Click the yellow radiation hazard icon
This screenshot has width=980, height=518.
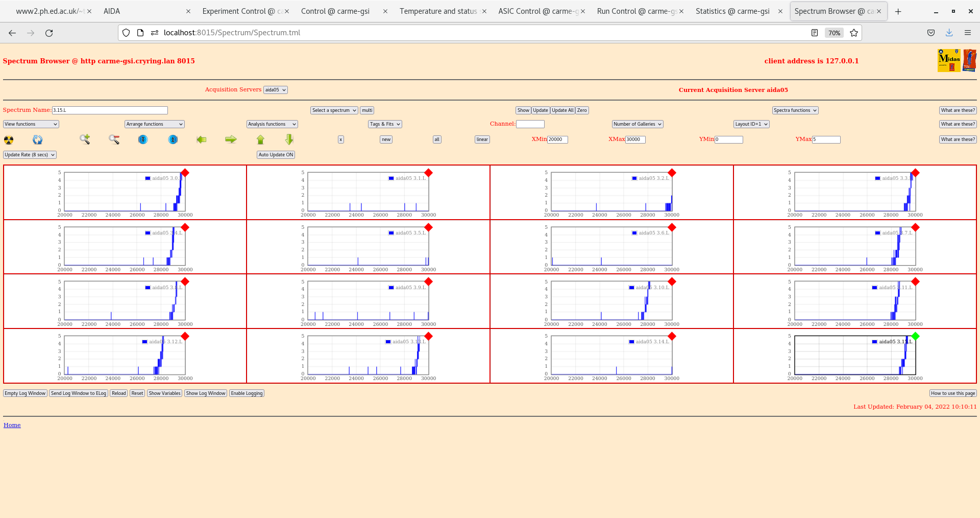[9, 140]
